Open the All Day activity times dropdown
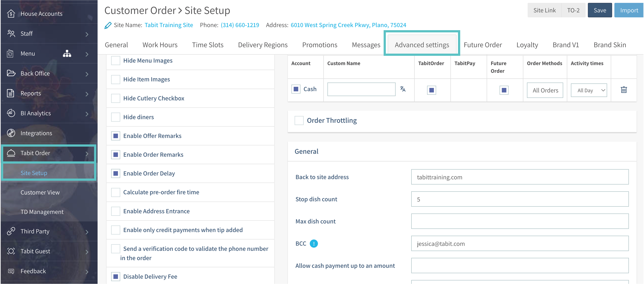 click(x=589, y=90)
